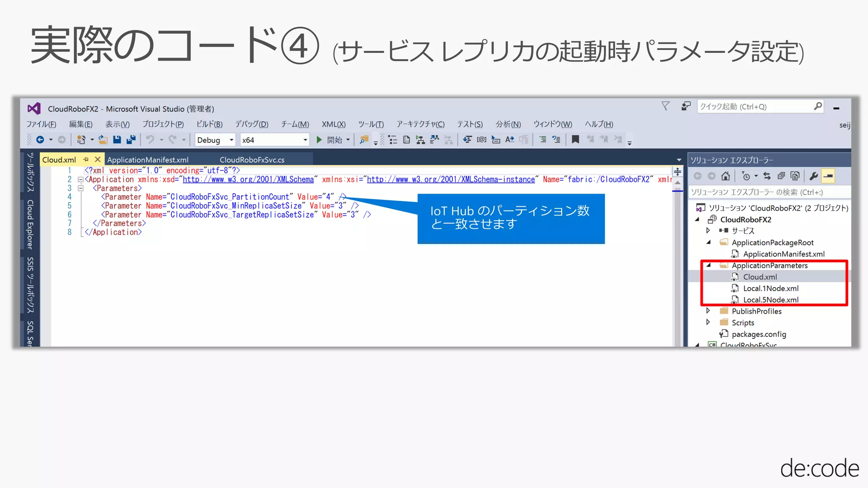Select Cloud.xml in Solution Explorer
Viewport: 868px width, 488px height.
pos(760,277)
